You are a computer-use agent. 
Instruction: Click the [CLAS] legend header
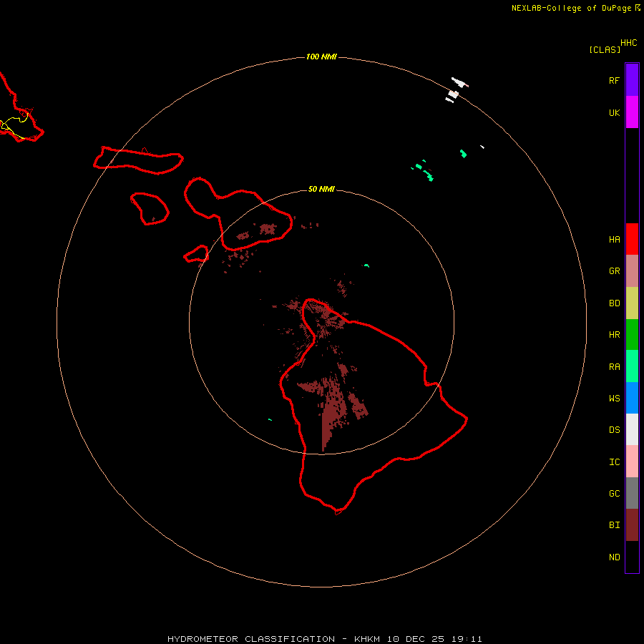pos(605,49)
